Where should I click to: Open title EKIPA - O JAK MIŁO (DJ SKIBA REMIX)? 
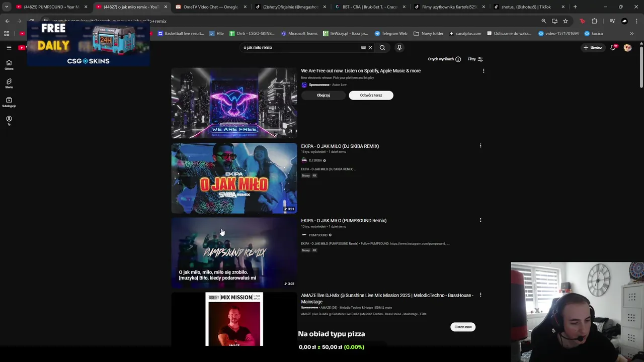(x=340, y=146)
